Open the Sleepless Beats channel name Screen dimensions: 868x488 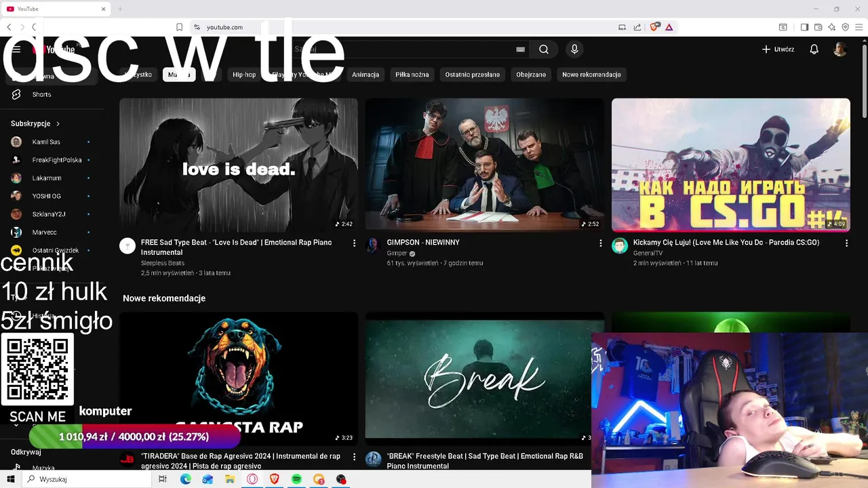tap(163, 263)
